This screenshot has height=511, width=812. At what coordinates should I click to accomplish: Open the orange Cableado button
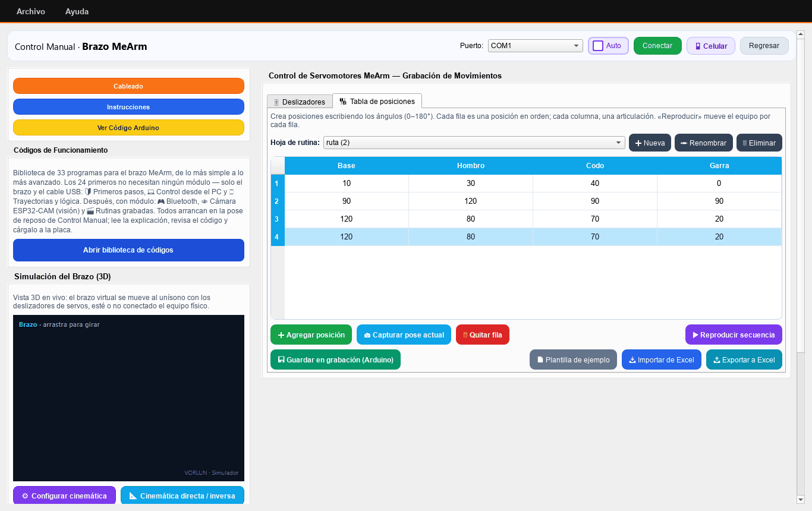pos(128,86)
